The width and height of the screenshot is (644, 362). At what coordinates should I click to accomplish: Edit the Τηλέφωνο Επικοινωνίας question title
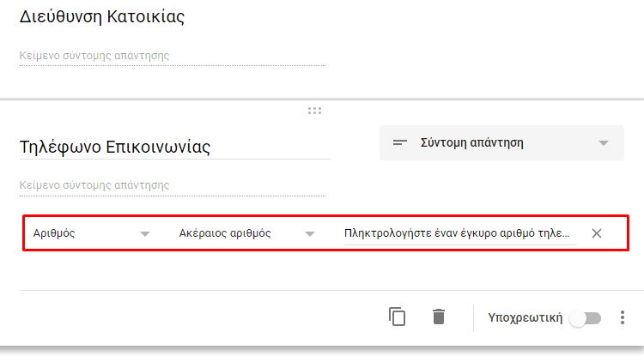click(x=175, y=147)
